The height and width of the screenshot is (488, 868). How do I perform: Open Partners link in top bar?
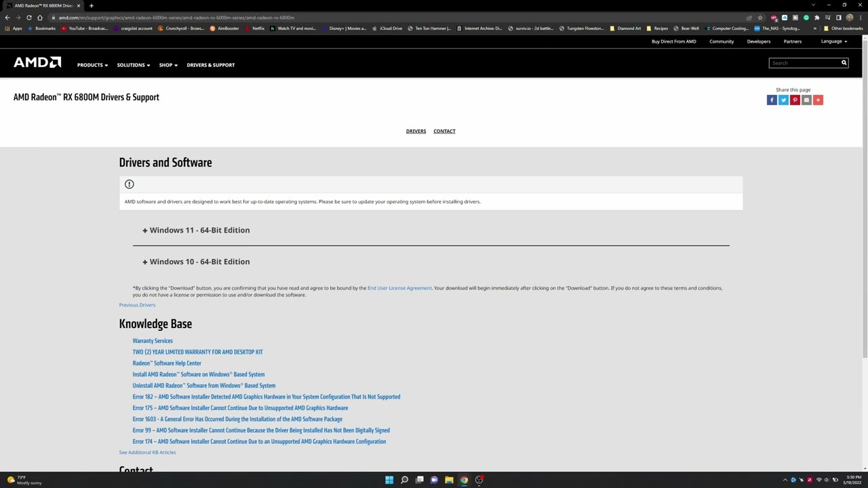coord(792,41)
